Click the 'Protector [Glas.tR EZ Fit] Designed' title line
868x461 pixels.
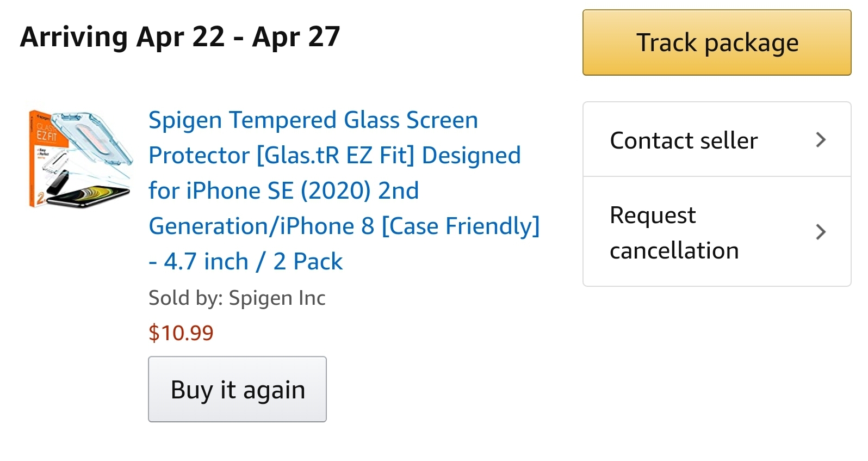coord(334,156)
